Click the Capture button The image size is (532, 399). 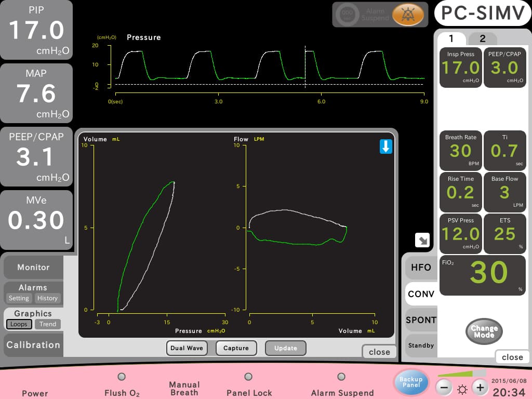point(236,348)
